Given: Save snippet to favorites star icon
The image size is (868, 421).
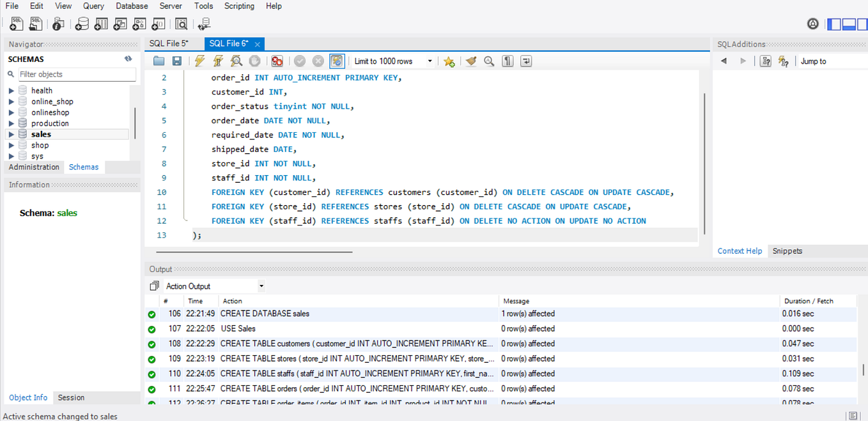Looking at the screenshot, I should tap(449, 61).
